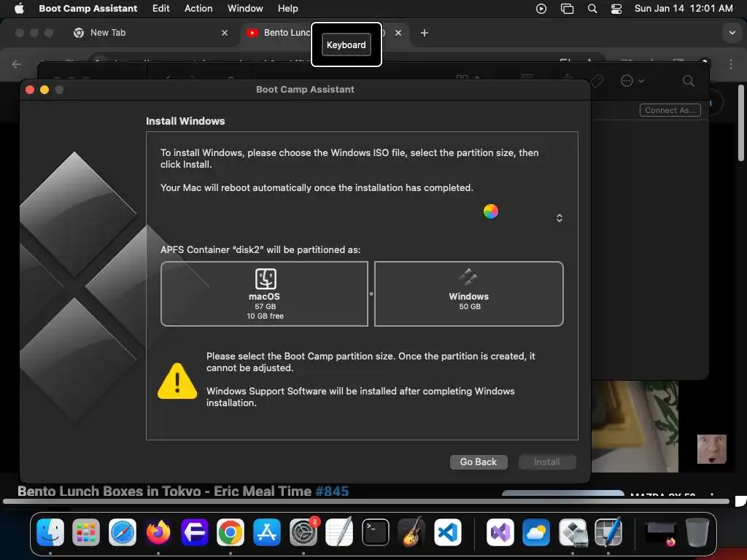Open Safari from the Dock
The width and height of the screenshot is (747, 560).
pos(123,532)
